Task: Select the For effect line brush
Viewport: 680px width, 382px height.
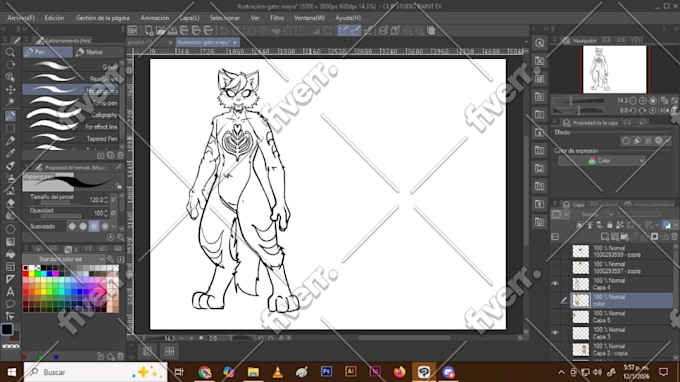Action: [x=70, y=127]
